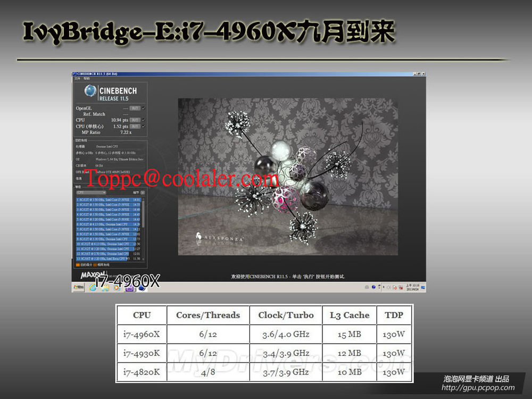Select ranking entry number 6
The image size is (532, 399).
[x=108, y=225]
